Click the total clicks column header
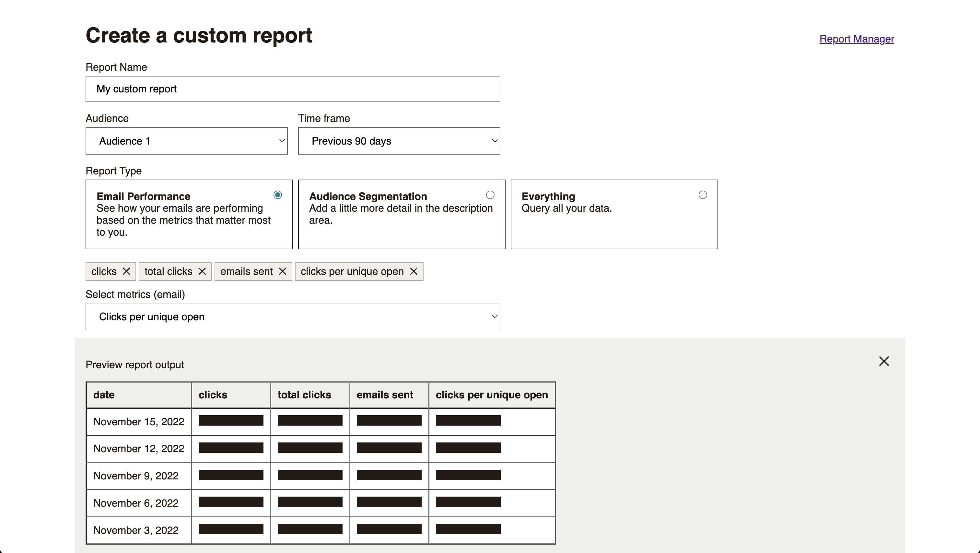Viewport: 980px width, 553px height. pos(310,395)
